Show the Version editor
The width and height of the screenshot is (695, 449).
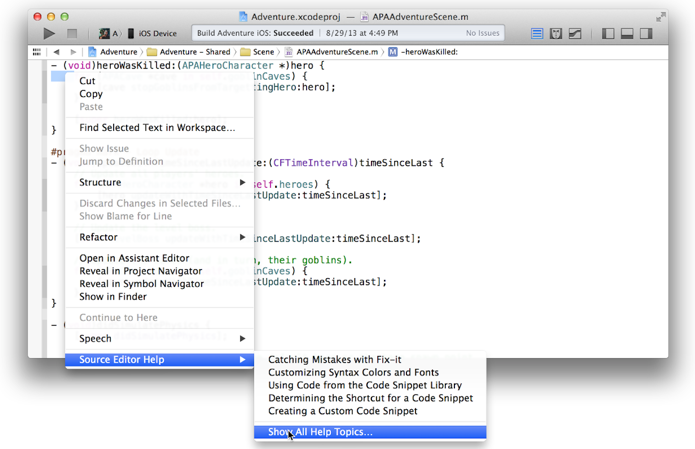pyautogui.click(x=575, y=33)
